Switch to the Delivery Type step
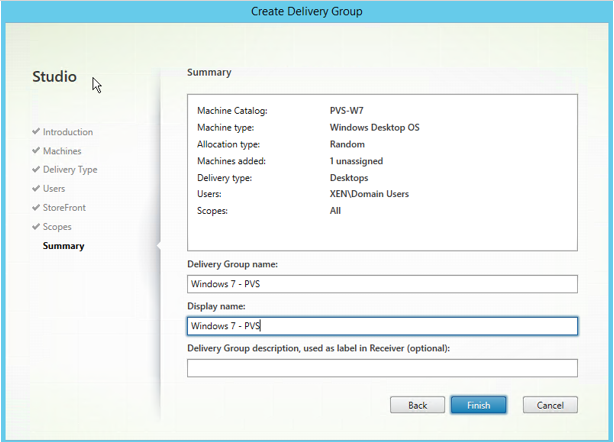This screenshot has height=442, width=614. [x=70, y=170]
